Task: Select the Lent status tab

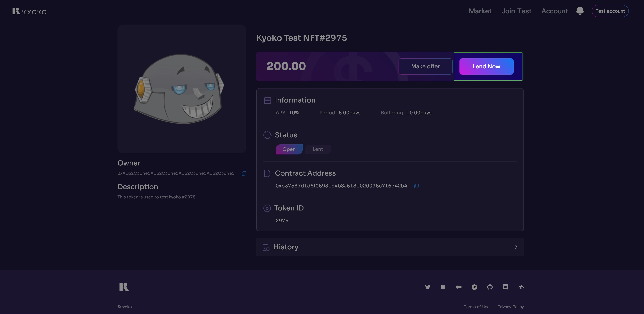Action: [318, 149]
